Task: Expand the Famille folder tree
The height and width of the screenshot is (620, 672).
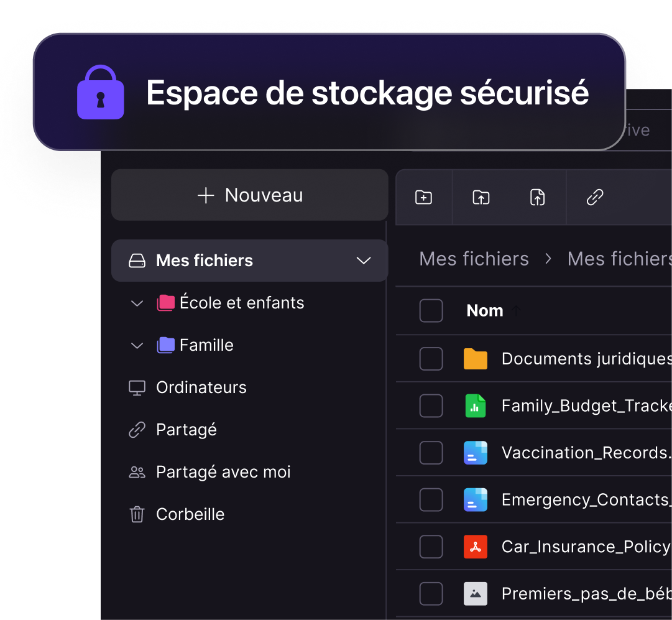Action: (x=137, y=346)
